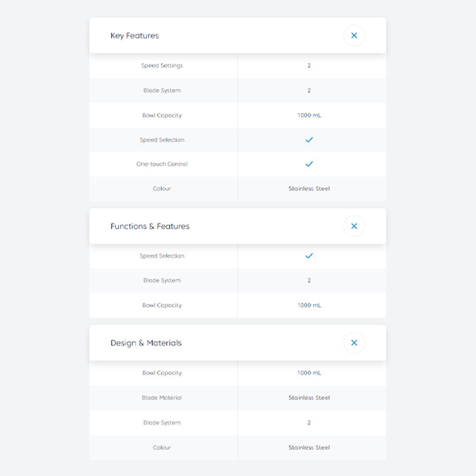This screenshot has width=476, height=476.
Task: Select the Speed Settings row label
Action: pyautogui.click(x=162, y=66)
